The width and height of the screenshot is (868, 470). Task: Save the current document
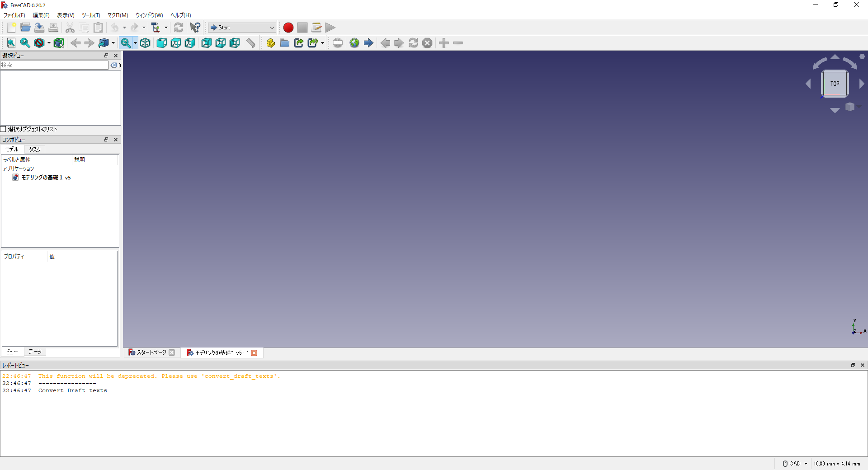[x=39, y=28]
